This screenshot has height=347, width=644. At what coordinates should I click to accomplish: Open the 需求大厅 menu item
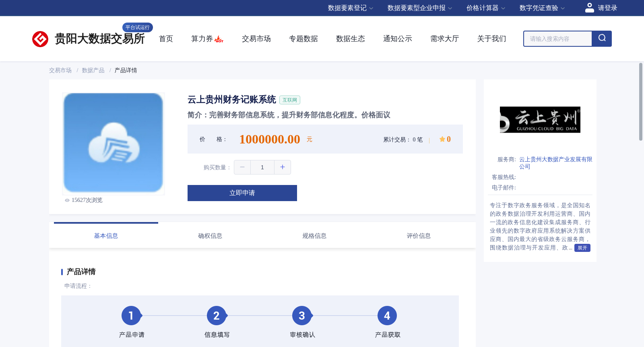click(445, 39)
